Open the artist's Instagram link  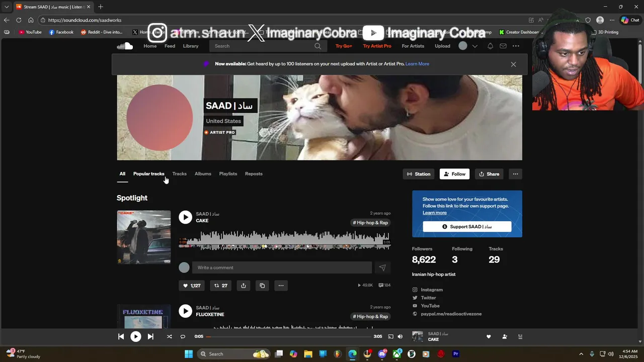(x=432, y=290)
